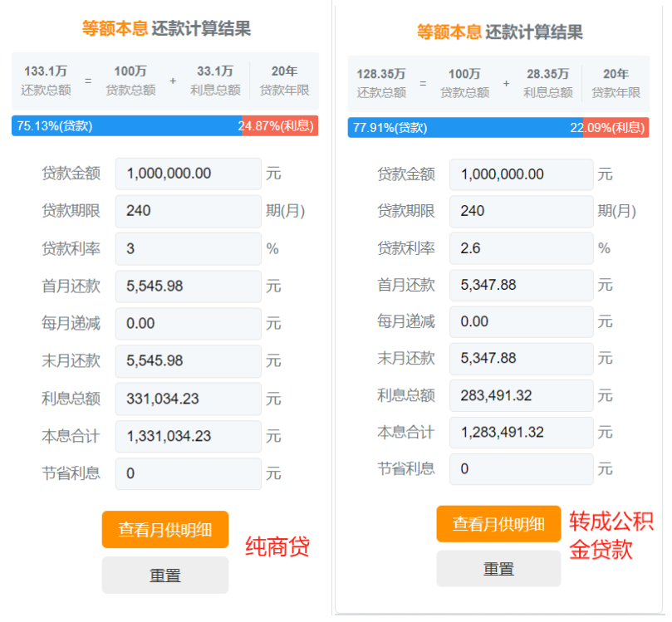Click the left panel's 贷款期限 field
The width and height of the screenshot is (672, 622).
pyautogui.click(x=188, y=211)
